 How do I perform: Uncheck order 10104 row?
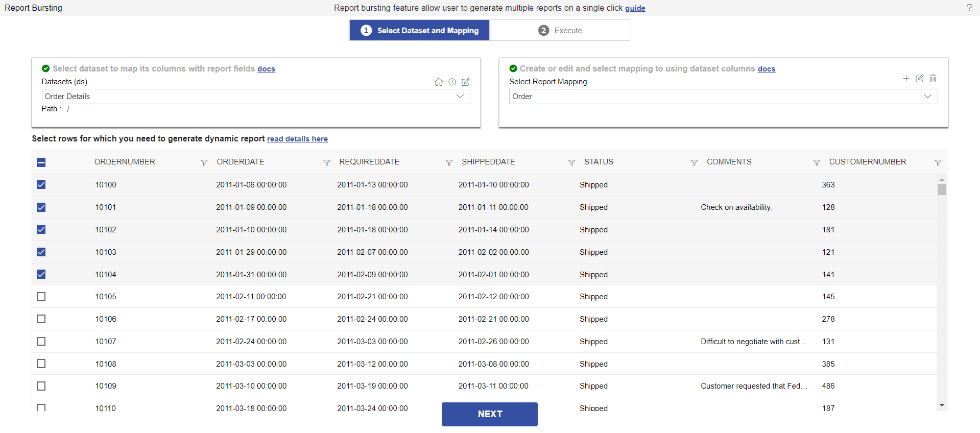click(x=41, y=275)
